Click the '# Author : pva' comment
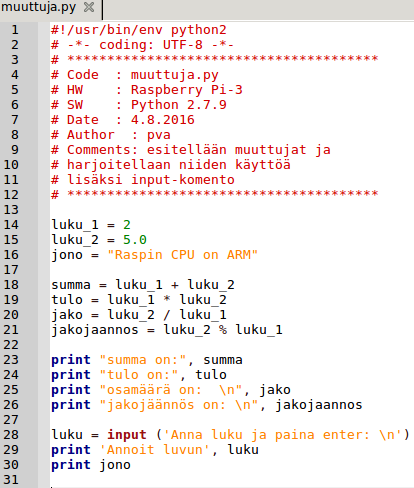Screen dimensions: 414x488 coord(111,135)
